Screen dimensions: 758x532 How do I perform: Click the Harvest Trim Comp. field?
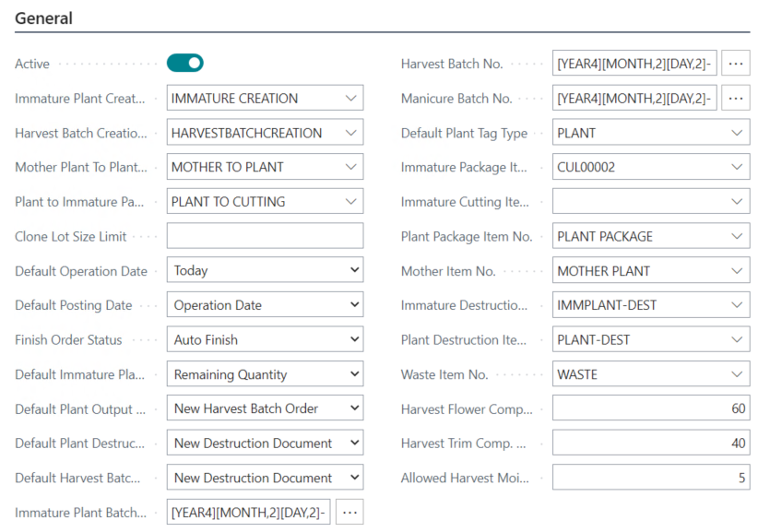651,443
